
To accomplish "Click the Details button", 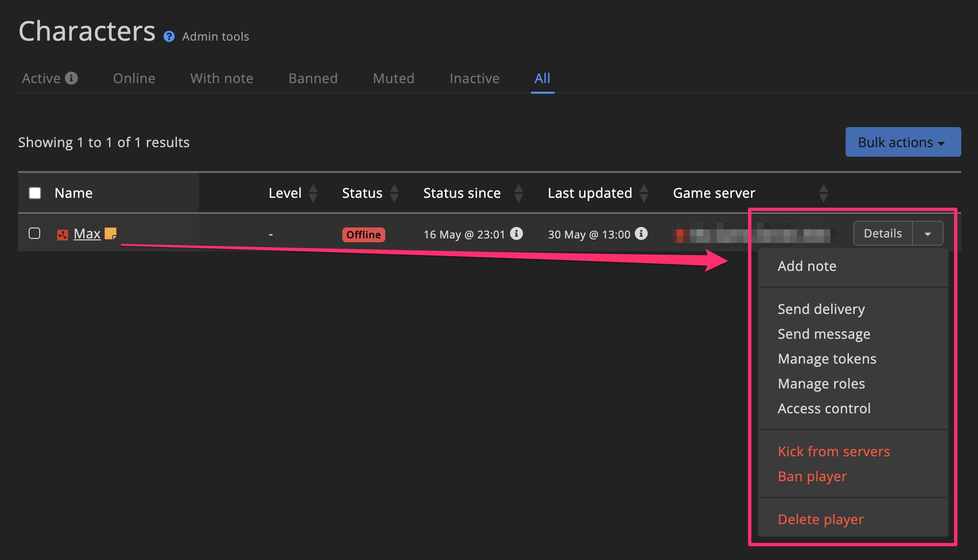I will click(882, 233).
